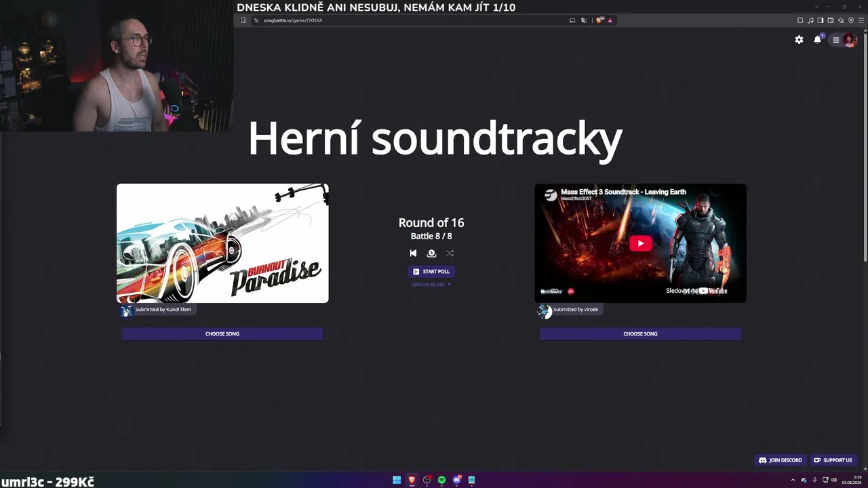
Task: Go back to the previous battle
Action: 413,253
